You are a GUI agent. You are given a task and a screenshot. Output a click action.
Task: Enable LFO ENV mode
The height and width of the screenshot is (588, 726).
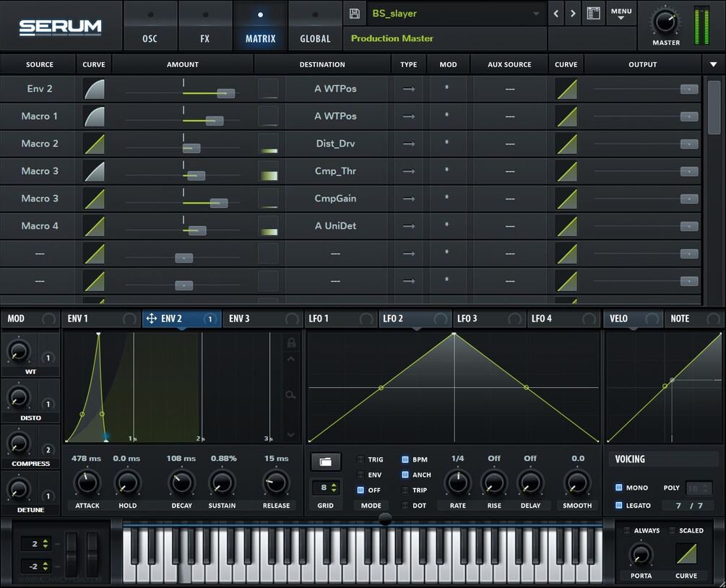coord(360,475)
